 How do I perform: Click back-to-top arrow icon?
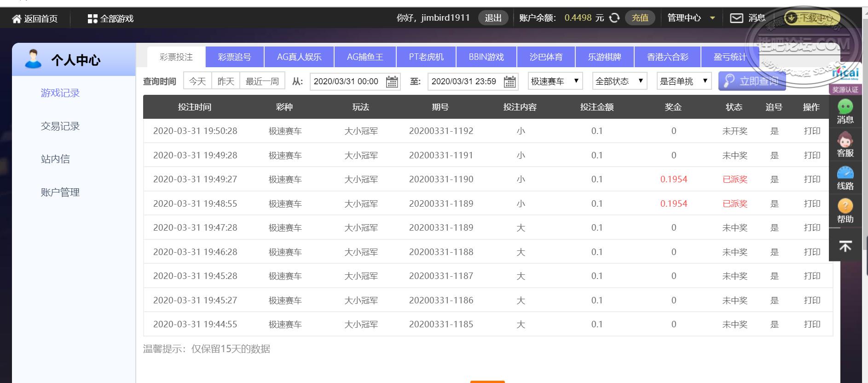click(845, 246)
